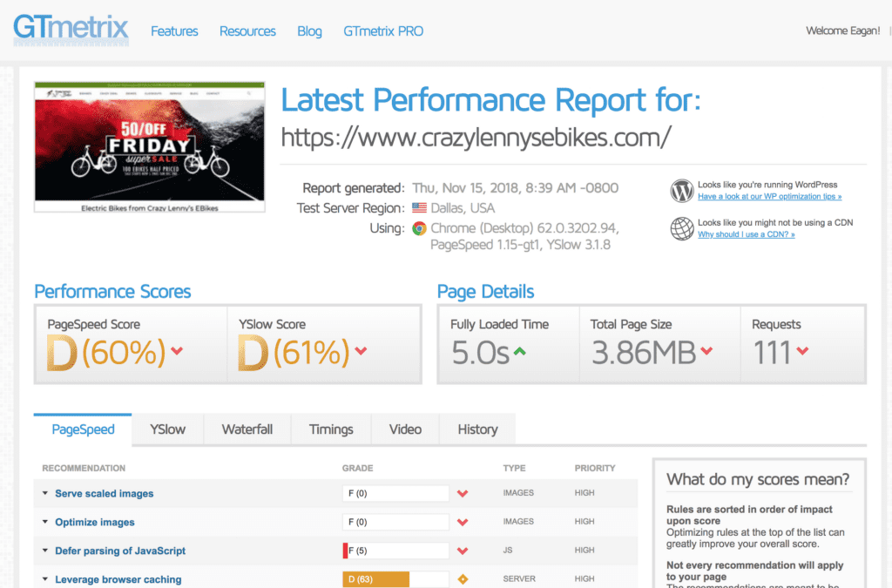Click the SERVER type in Leverage browser caching row
This screenshot has height=588, width=892.
coord(519,579)
